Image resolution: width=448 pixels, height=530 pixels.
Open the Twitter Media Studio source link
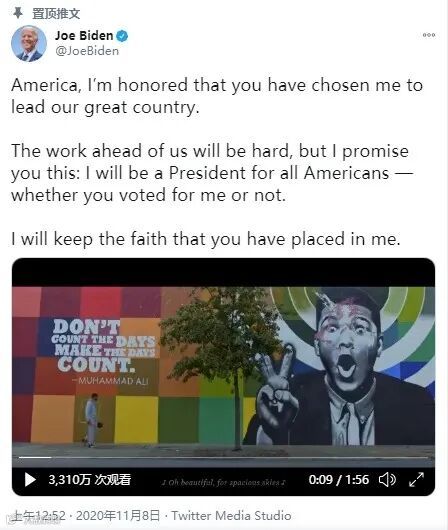[231, 515]
